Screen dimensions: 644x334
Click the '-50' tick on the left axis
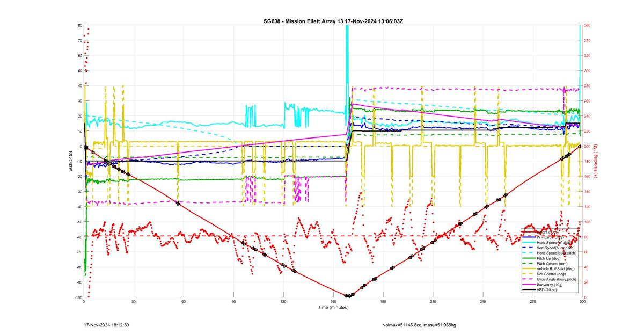click(79, 222)
